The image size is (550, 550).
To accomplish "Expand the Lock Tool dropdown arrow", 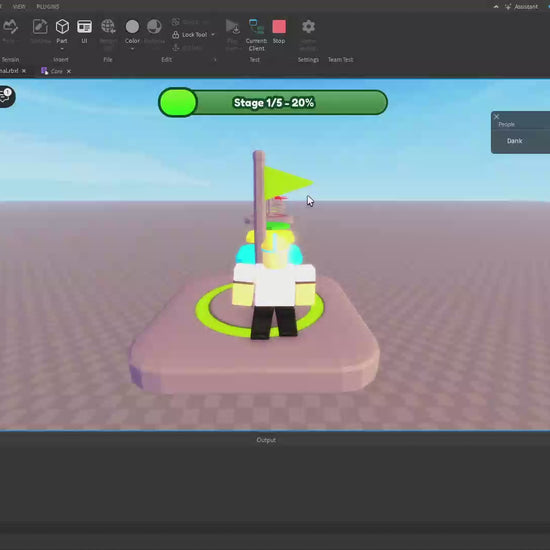I will [213, 35].
